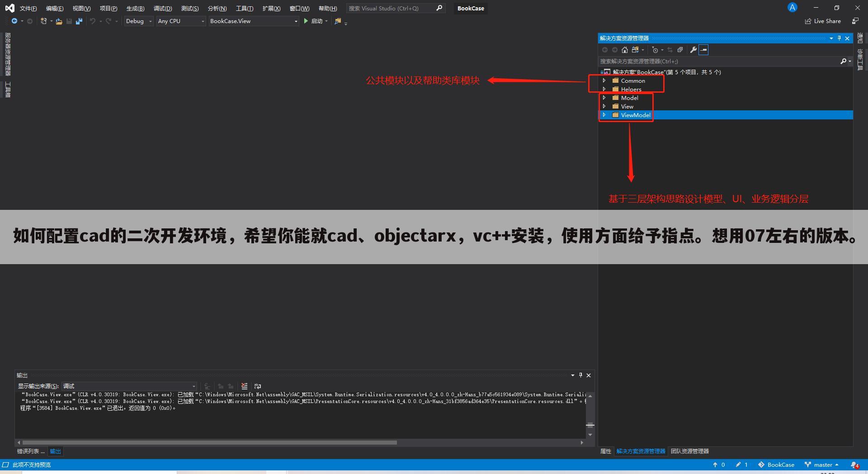Open the BookCase.View startup project dropdown
Screen dimensions: 868x474
[254, 21]
